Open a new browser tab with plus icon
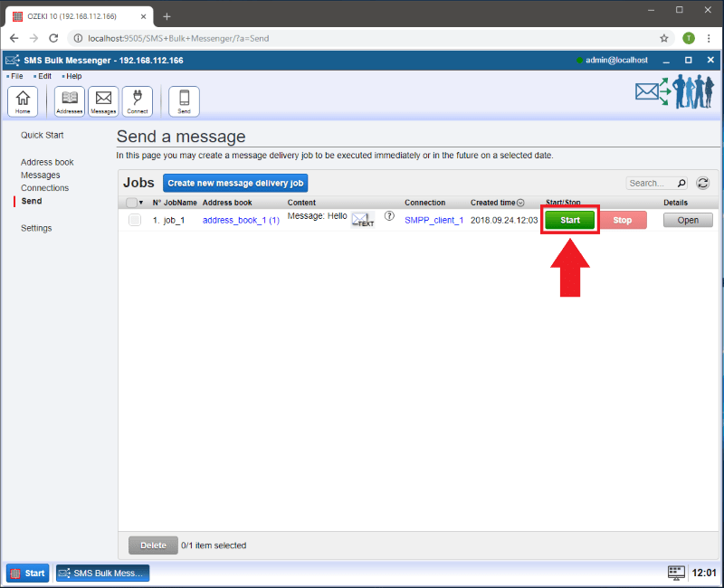This screenshot has height=588, width=724. pyautogui.click(x=167, y=16)
